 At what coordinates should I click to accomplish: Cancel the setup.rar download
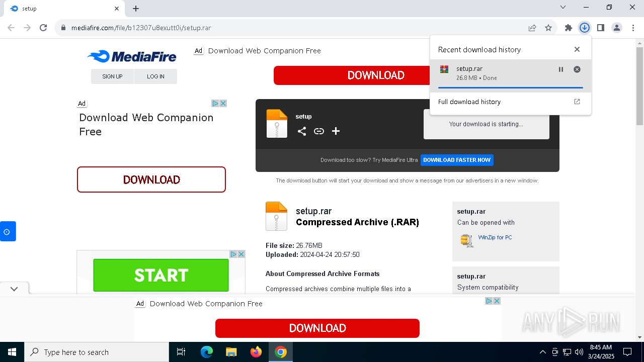[x=577, y=69]
